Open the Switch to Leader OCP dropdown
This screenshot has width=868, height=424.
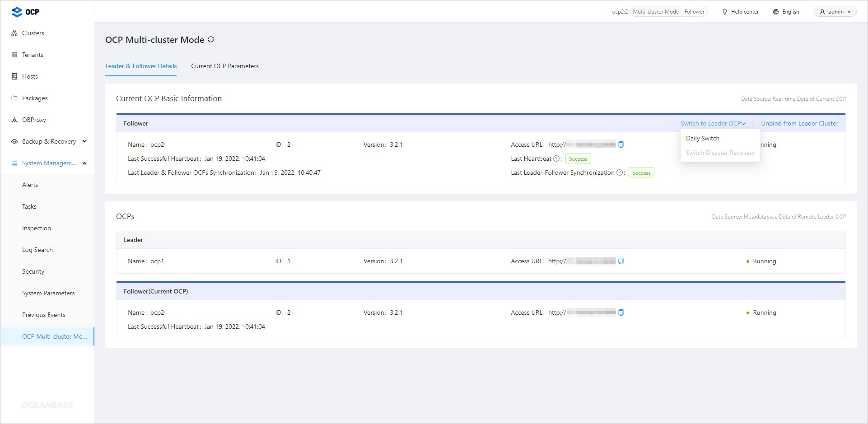tap(713, 123)
